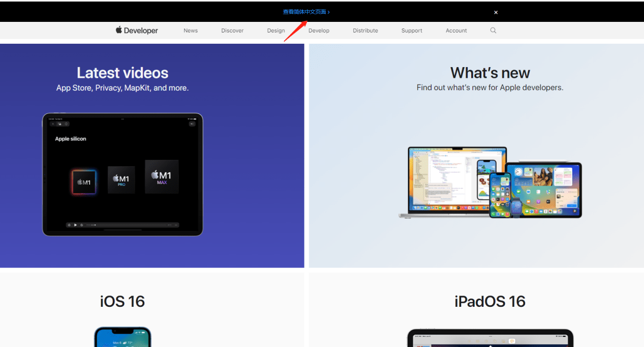
Task: Dismiss the language banner with the X
Action: [x=496, y=12]
